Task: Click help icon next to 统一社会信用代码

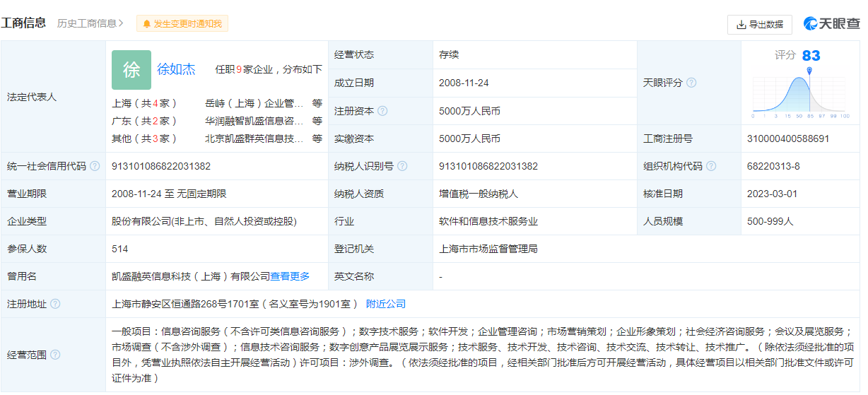Action: pos(95,166)
